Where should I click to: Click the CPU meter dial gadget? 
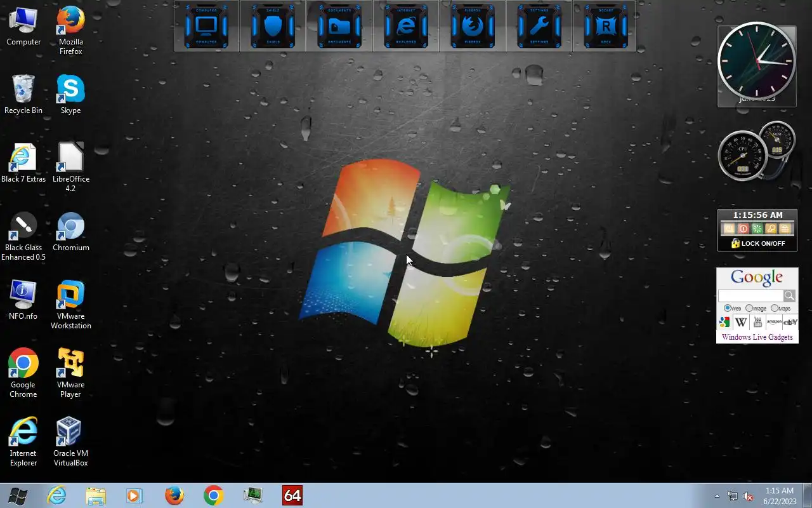pyautogui.click(x=742, y=156)
